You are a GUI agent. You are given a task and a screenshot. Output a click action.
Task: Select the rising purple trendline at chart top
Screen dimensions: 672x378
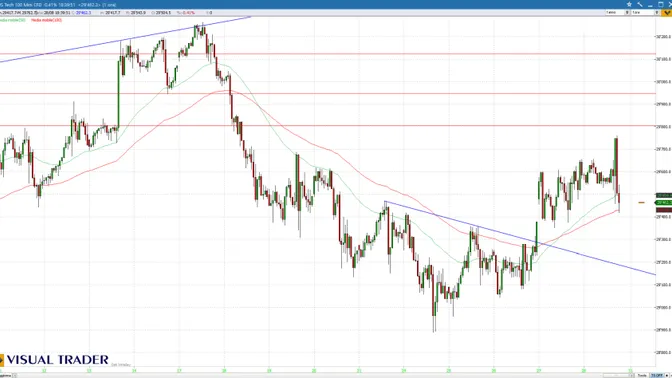pyautogui.click(x=125, y=40)
